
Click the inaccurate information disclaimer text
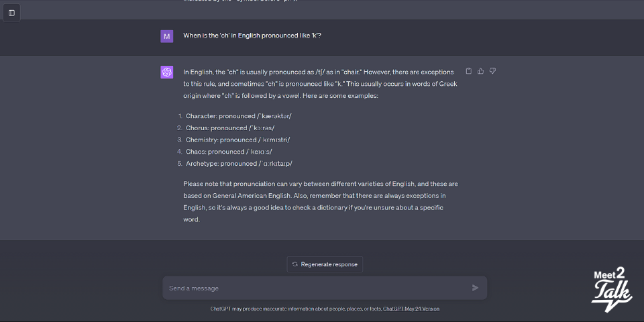296,309
